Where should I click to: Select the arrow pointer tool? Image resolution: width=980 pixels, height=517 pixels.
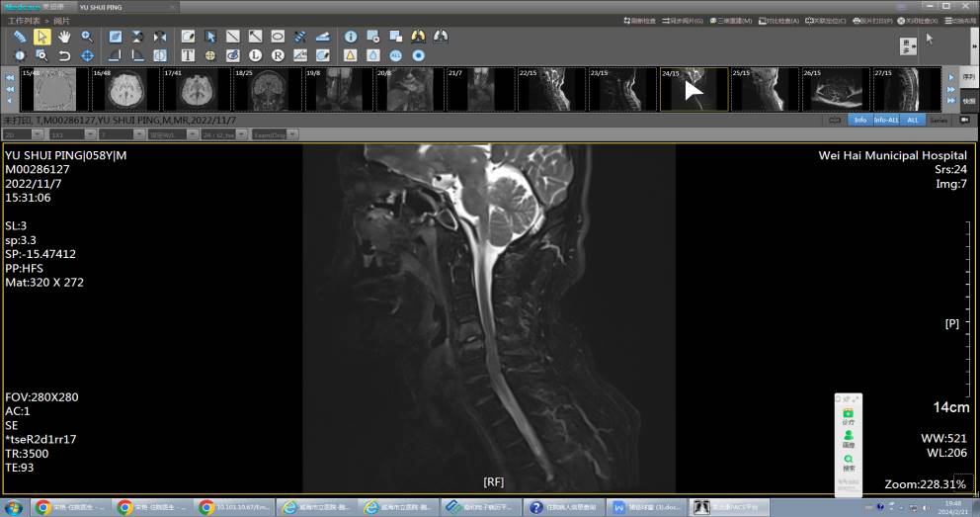[x=42, y=37]
